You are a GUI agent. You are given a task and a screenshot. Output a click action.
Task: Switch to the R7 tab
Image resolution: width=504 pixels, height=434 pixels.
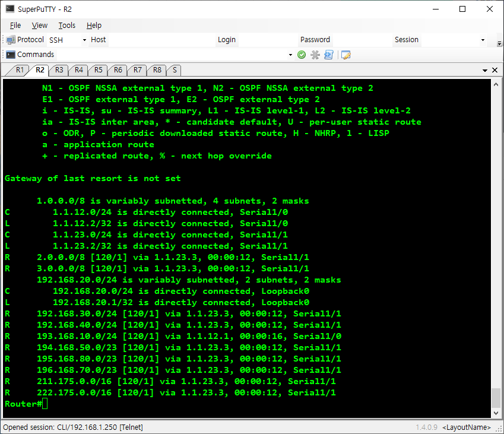(138, 70)
